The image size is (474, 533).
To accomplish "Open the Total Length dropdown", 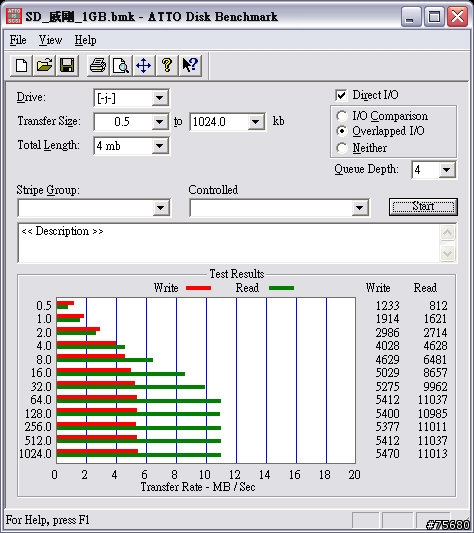I will click(159, 146).
